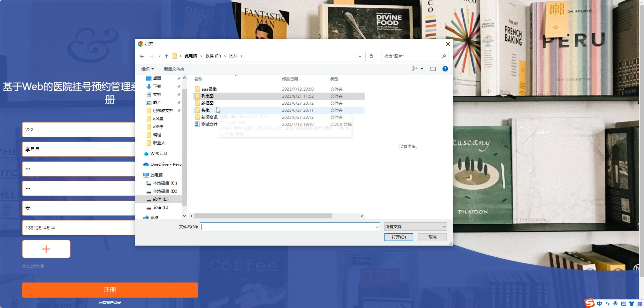Image resolution: width=644 pixels, height=308 pixels.
Task: Expand chevron after 图片 in the address bar
Action: (x=241, y=56)
